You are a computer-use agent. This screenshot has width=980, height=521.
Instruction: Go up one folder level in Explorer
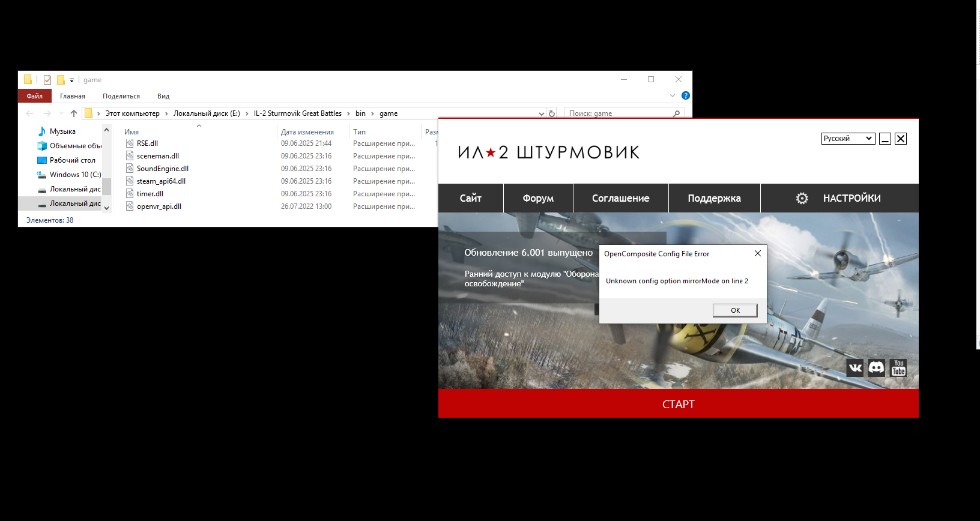(74, 113)
